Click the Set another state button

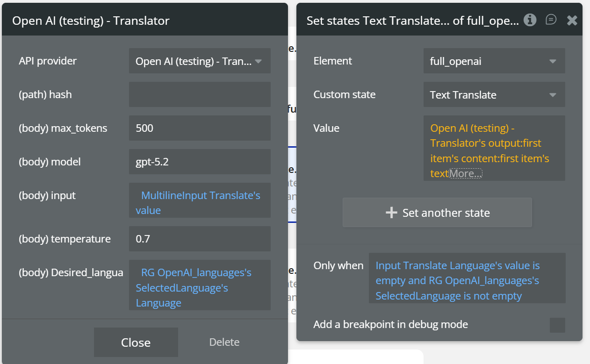point(437,213)
